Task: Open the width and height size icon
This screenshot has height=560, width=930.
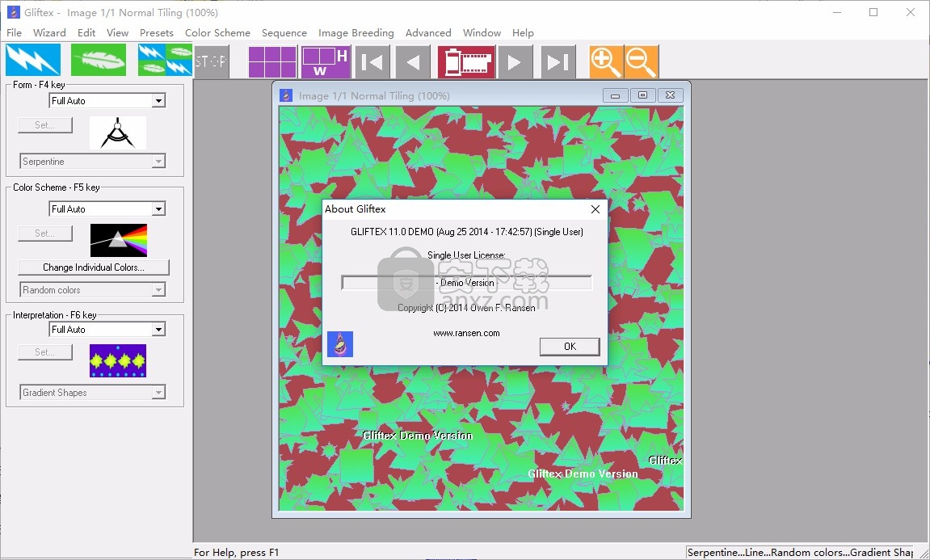Action: [x=326, y=61]
